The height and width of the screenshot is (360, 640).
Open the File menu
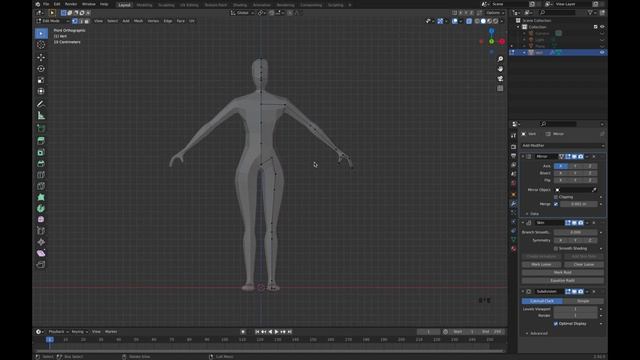46,4
